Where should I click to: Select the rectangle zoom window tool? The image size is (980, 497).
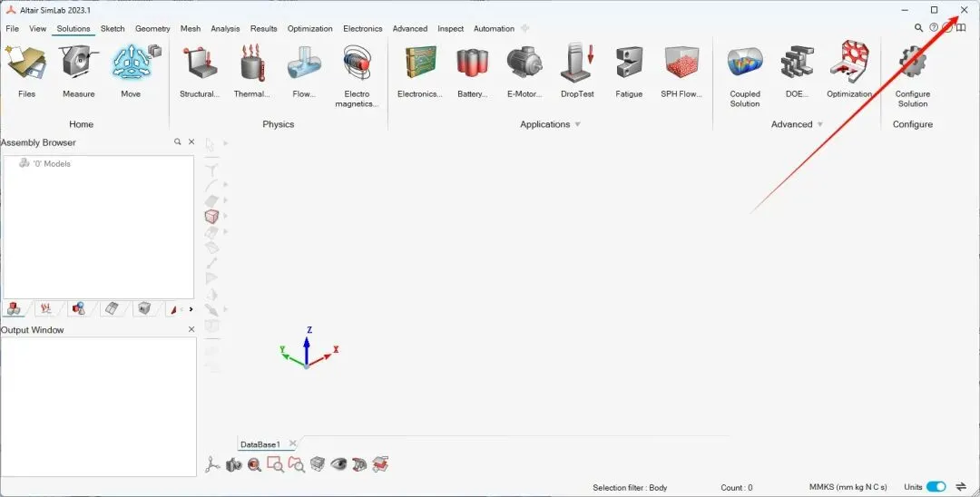point(275,464)
